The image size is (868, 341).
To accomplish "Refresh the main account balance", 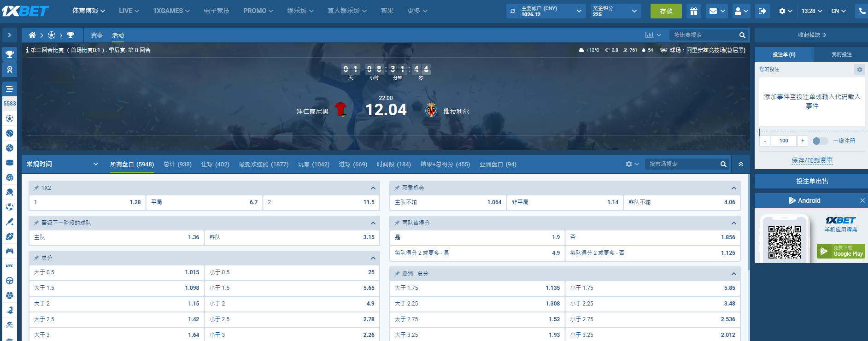I will tap(513, 11).
